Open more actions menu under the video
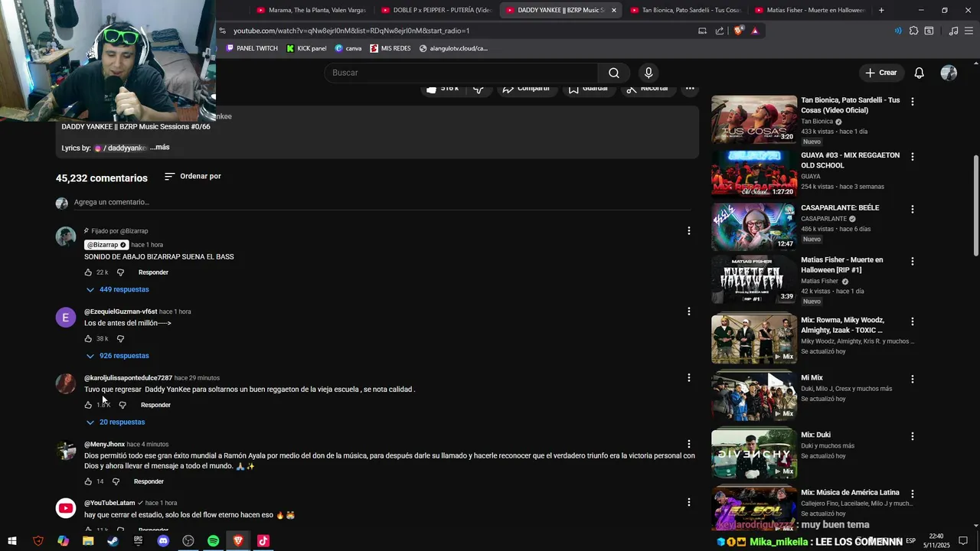Screen dimensions: 980x551 coord(690,88)
